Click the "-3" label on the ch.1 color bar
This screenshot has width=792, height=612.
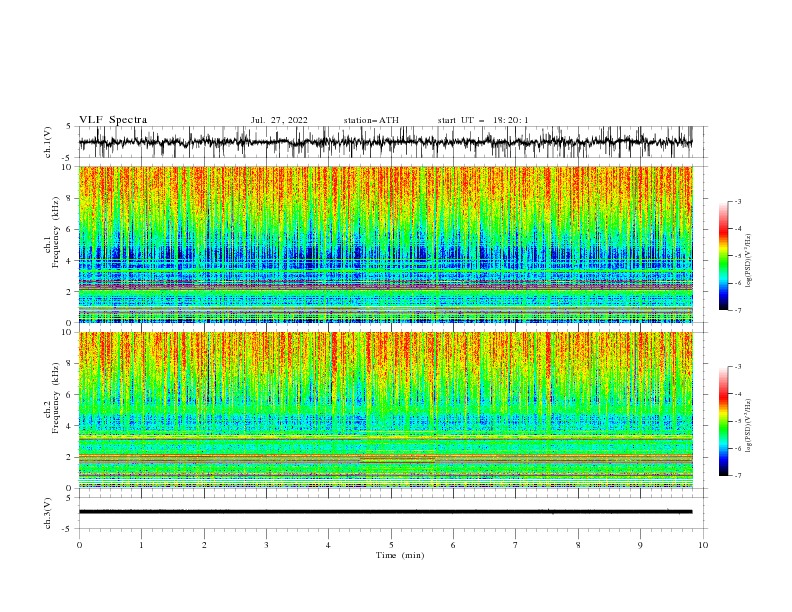pyautogui.click(x=738, y=202)
